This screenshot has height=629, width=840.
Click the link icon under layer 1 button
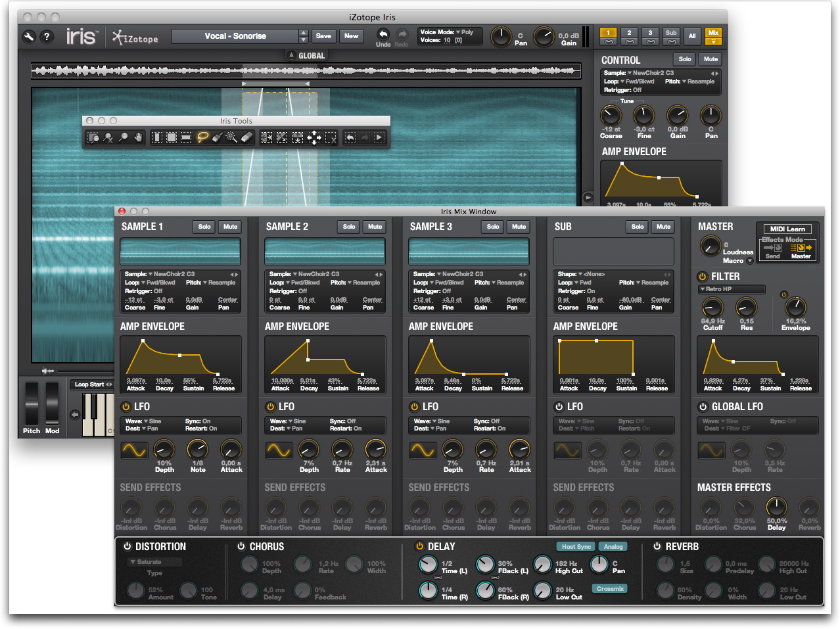pos(608,42)
